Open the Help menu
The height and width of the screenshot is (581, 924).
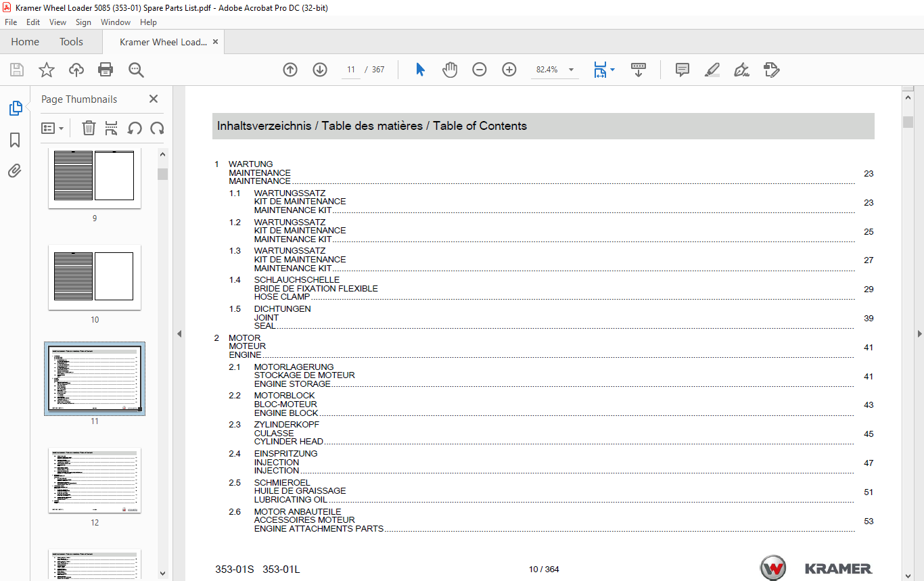(x=148, y=22)
